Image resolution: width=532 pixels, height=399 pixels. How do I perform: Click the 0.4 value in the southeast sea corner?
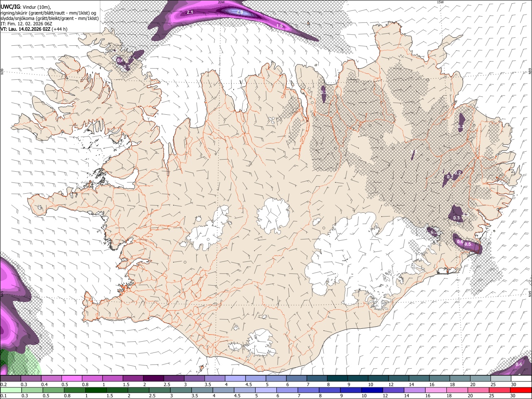[519, 364]
